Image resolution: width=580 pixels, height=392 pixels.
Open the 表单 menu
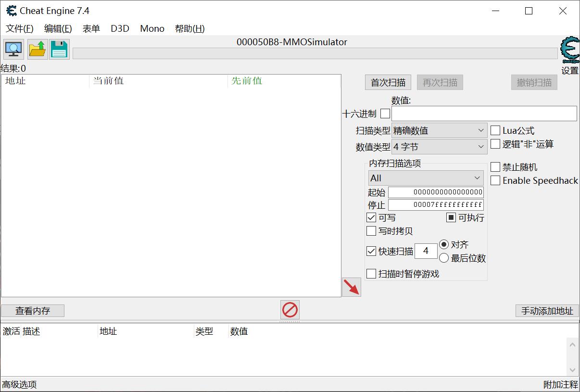point(91,28)
